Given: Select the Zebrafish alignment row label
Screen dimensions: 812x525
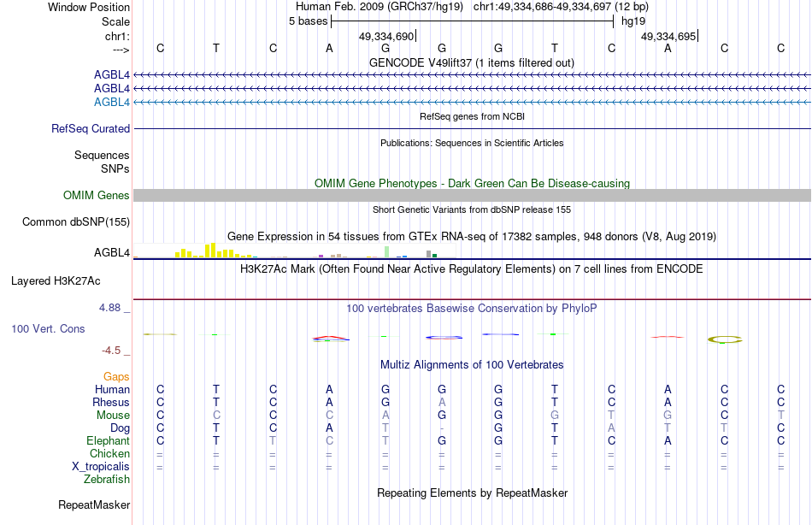Looking at the screenshot, I should tap(107, 480).
